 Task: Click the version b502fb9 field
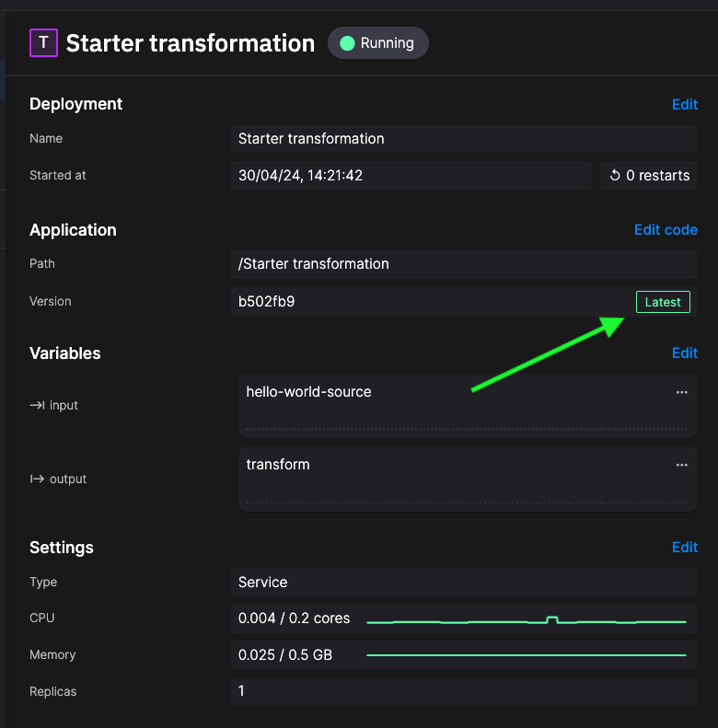point(423,302)
